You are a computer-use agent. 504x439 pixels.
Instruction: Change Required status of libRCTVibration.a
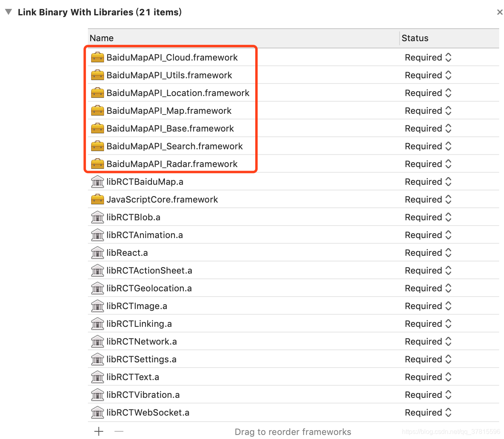pos(428,395)
